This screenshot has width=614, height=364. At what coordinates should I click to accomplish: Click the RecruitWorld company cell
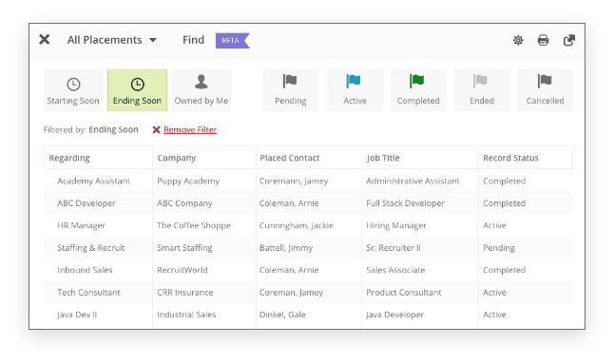182,270
